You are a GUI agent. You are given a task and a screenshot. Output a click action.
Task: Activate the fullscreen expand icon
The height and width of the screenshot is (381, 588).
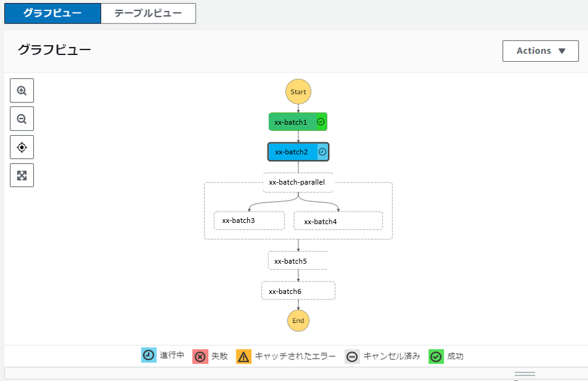(x=22, y=175)
